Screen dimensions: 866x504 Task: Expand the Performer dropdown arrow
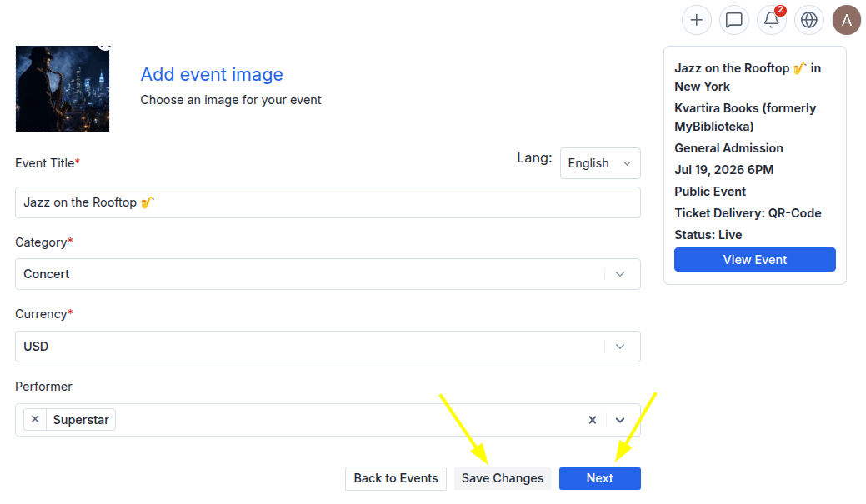pos(620,420)
